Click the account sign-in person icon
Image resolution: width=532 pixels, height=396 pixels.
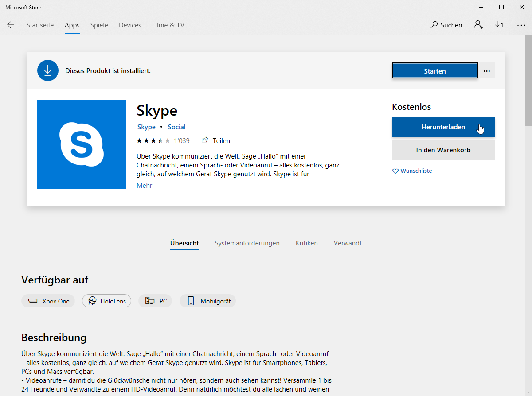(x=478, y=25)
